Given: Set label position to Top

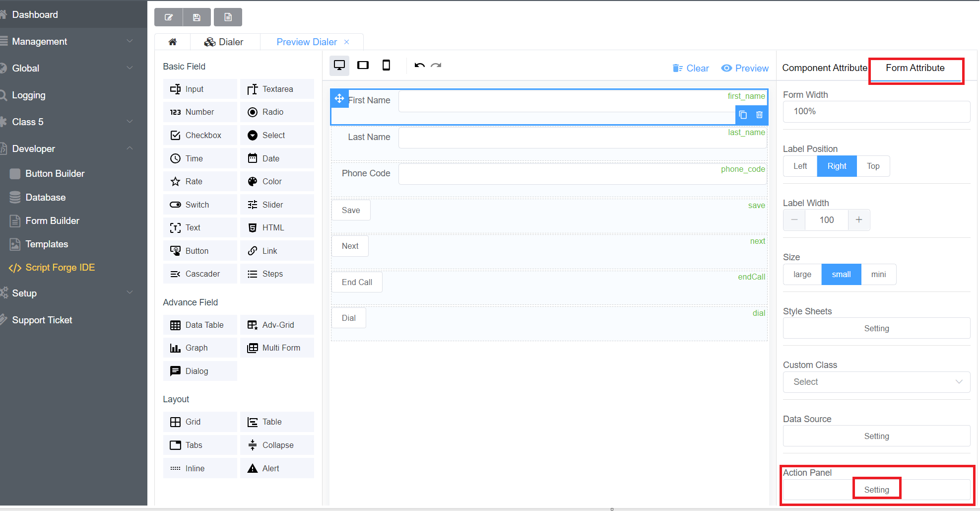Looking at the screenshot, I should 873,166.
